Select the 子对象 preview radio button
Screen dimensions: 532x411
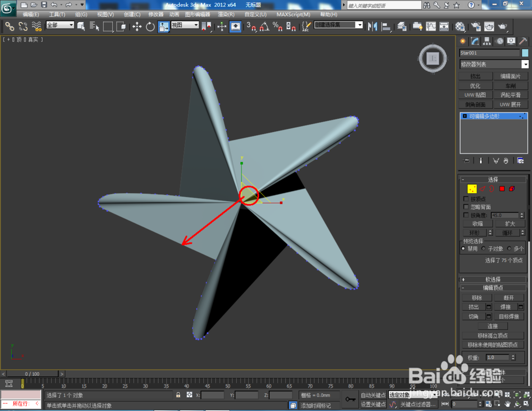point(484,249)
